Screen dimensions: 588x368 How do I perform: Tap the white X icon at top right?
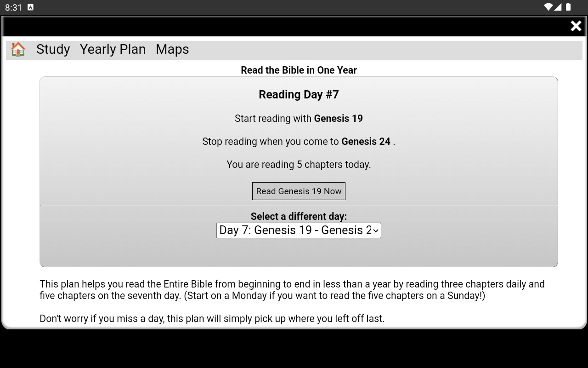pyautogui.click(x=576, y=26)
